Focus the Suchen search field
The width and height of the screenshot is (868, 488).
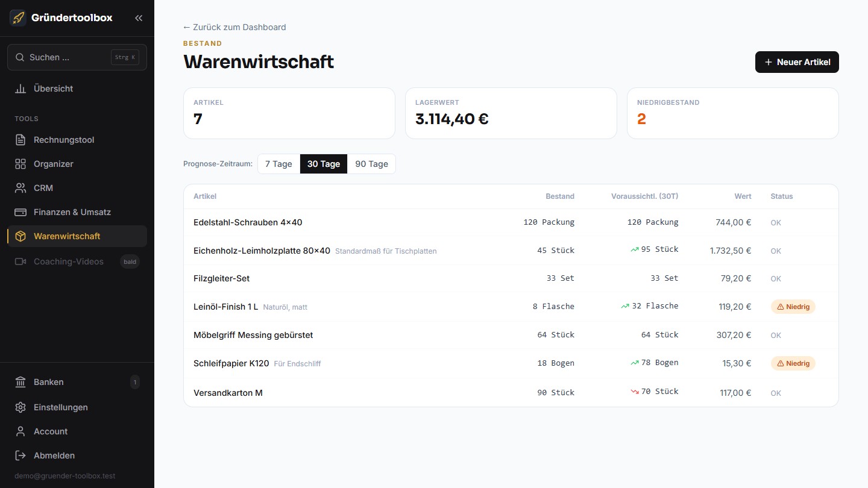77,57
